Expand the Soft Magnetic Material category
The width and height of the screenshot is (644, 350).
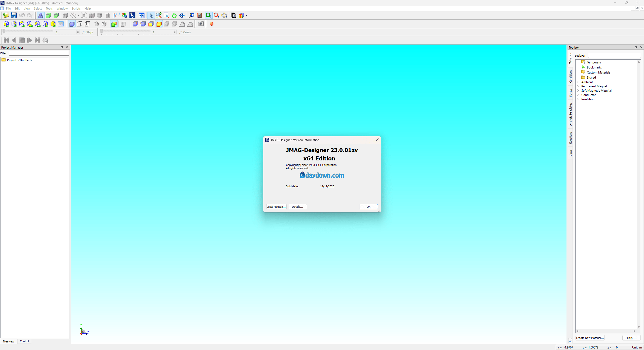pos(578,91)
